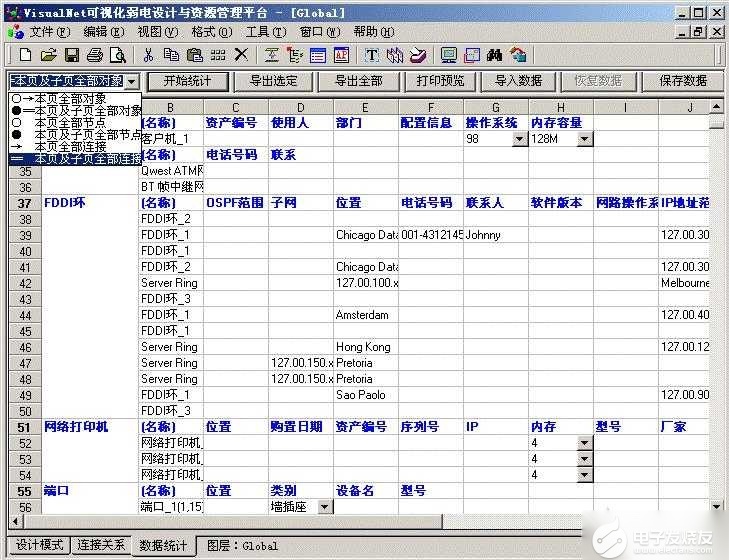Screen dimensions: 729x560
Task: Click the 导出选定 button
Action: click(x=273, y=81)
